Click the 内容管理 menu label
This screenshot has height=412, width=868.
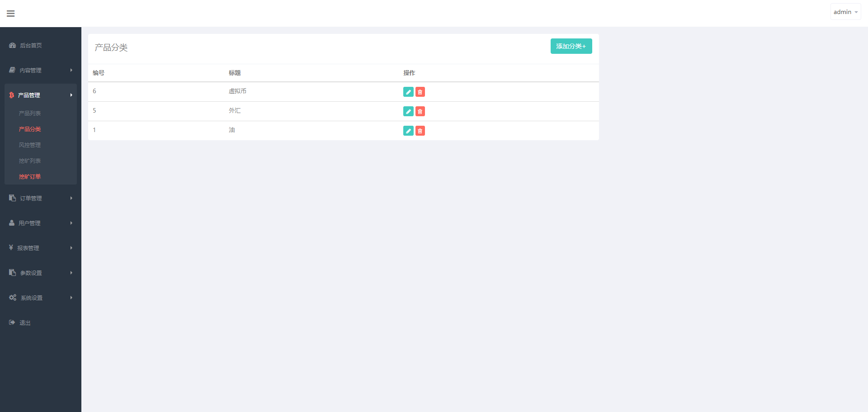coord(30,70)
